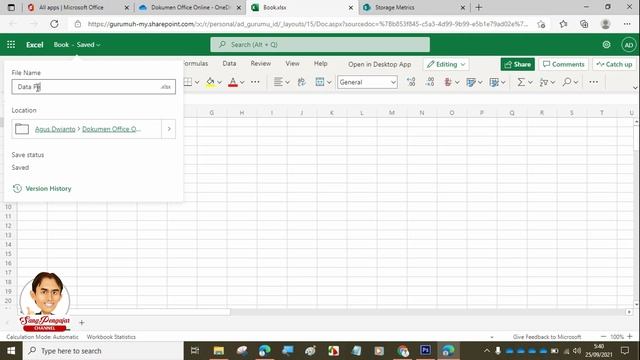Open the Office app launcher grid
Screen dimensions: 640x360
click(x=11, y=44)
